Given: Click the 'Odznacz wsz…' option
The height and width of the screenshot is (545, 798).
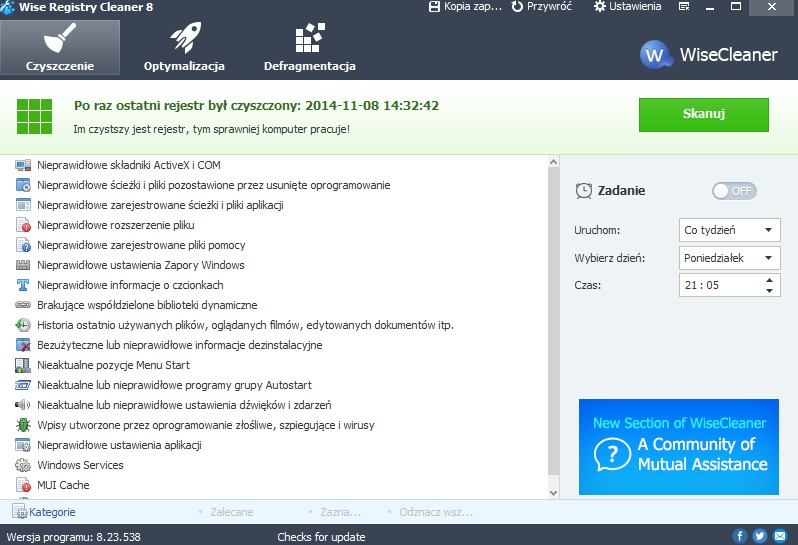Looking at the screenshot, I should tap(436, 512).
